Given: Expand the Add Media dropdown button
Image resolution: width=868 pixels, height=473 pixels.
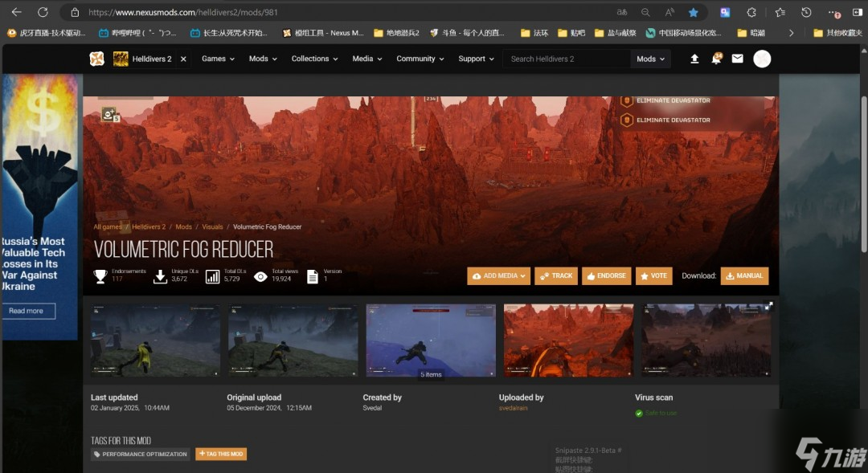Looking at the screenshot, I should tap(499, 275).
